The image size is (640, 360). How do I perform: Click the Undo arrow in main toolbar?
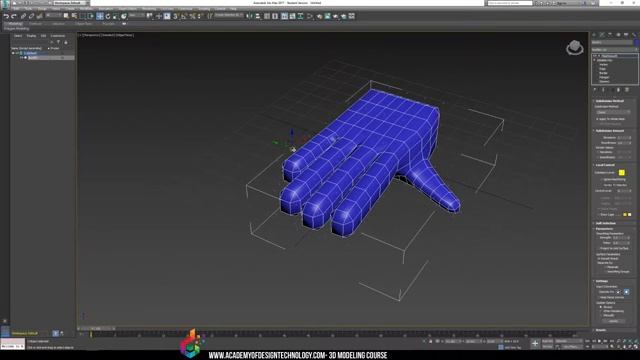[6, 16]
